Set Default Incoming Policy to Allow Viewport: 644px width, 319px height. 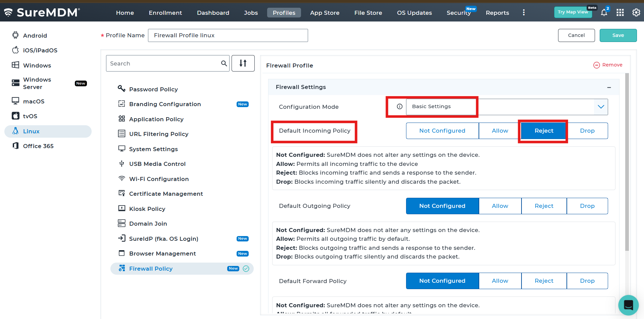pos(500,131)
